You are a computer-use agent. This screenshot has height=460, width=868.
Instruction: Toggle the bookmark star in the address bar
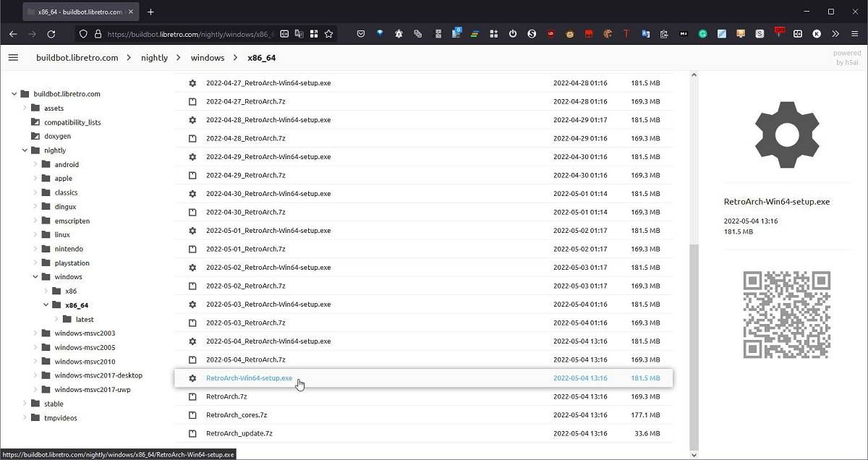coord(329,33)
